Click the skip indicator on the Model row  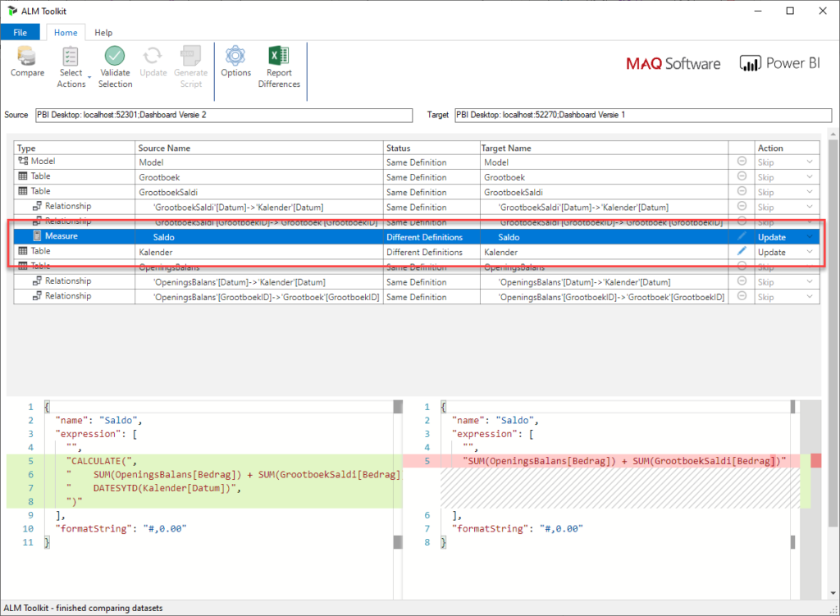(741, 161)
